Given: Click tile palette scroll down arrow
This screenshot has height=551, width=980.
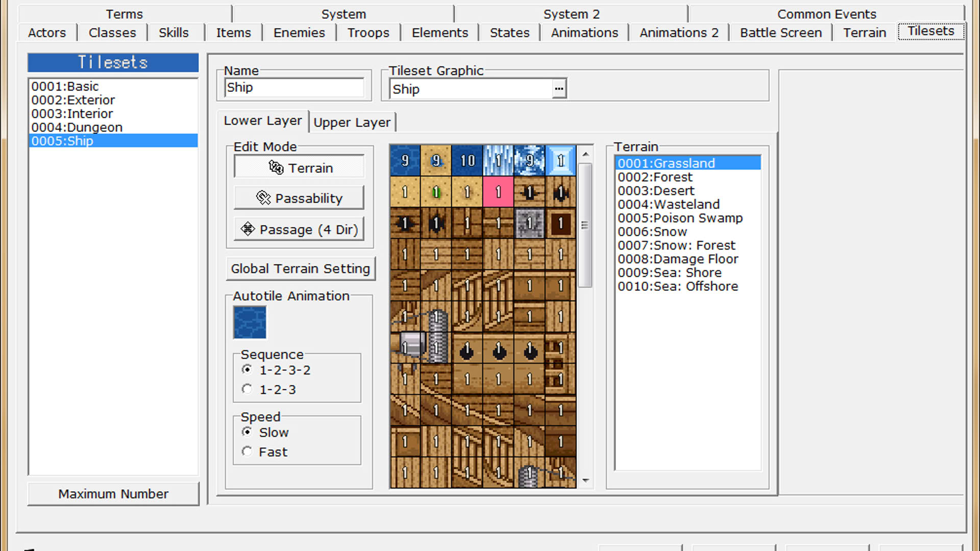Looking at the screenshot, I should (585, 481).
